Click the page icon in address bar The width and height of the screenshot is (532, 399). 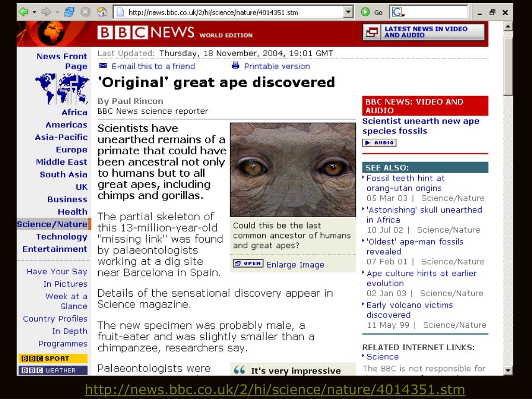pyautogui.click(x=120, y=12)
